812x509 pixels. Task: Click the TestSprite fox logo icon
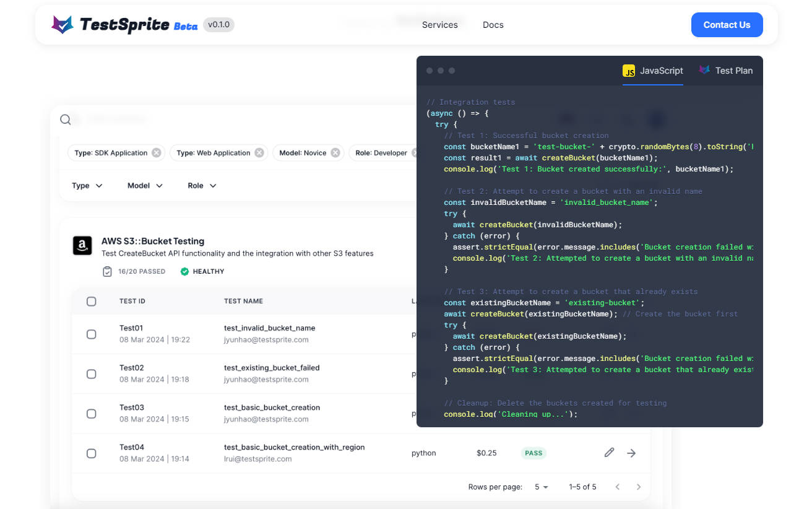pyautogui.click(x=63, y=25)
